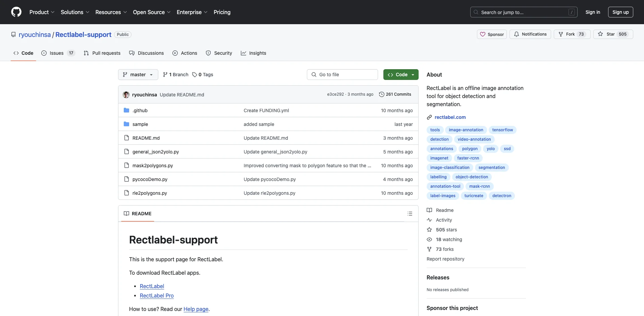The width and height of the screenshot is (644, 316).
Task: Click the Report repository link
Action: click(445, 259)
